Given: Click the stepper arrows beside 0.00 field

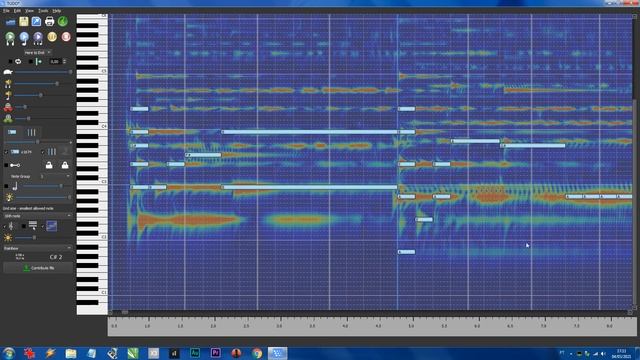Looking at the screenshot, I should pyautogui.click(x=64, y=62).
